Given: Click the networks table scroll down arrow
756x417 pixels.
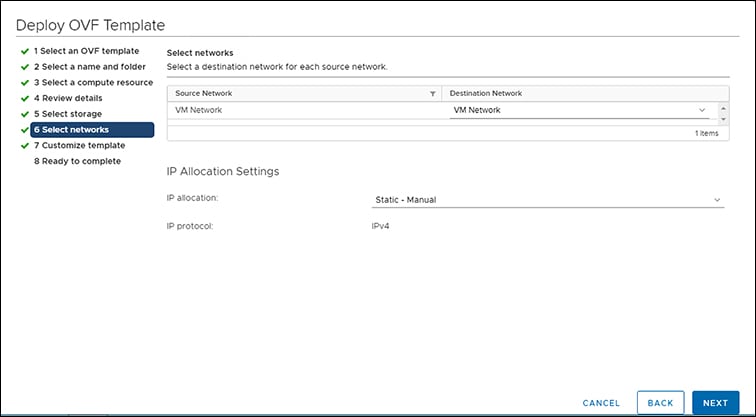Looking at the screenshot, I should 723,119.
